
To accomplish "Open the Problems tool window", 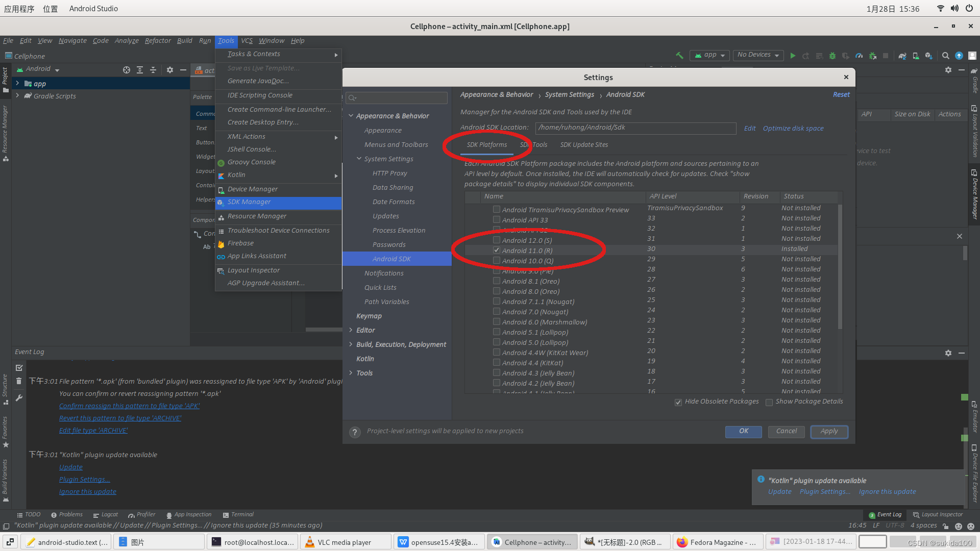I will 66,515.
